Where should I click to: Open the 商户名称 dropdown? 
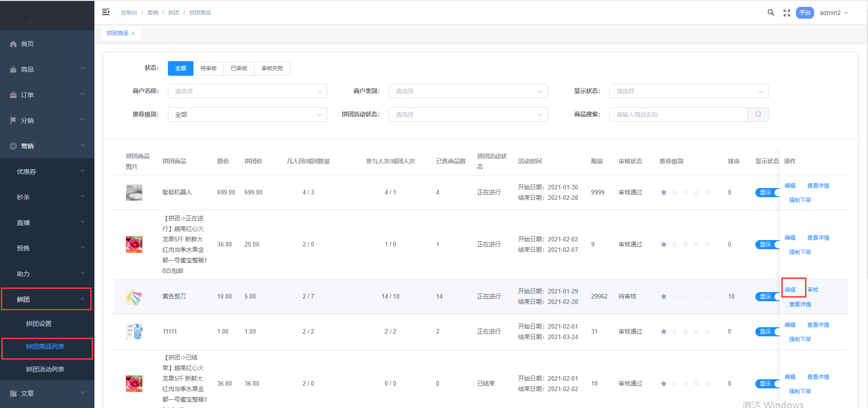click(247, 91)
